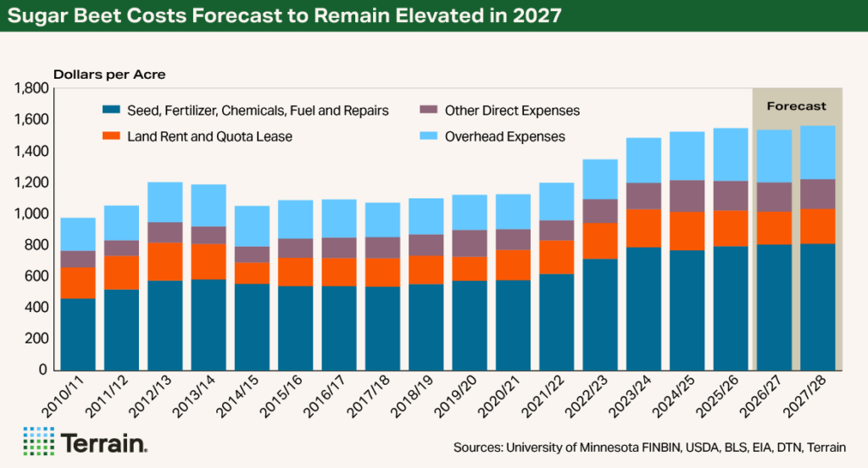Viewport: 868px width, 468px height.
Task: Click the 2011/12 x-axis label
Action: (107, 396)
